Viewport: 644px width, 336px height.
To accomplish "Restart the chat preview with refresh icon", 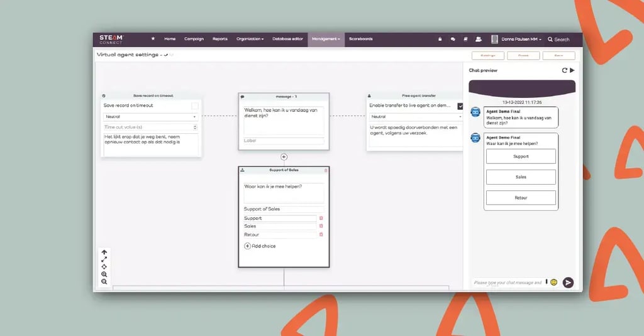I will pos(564,70).
